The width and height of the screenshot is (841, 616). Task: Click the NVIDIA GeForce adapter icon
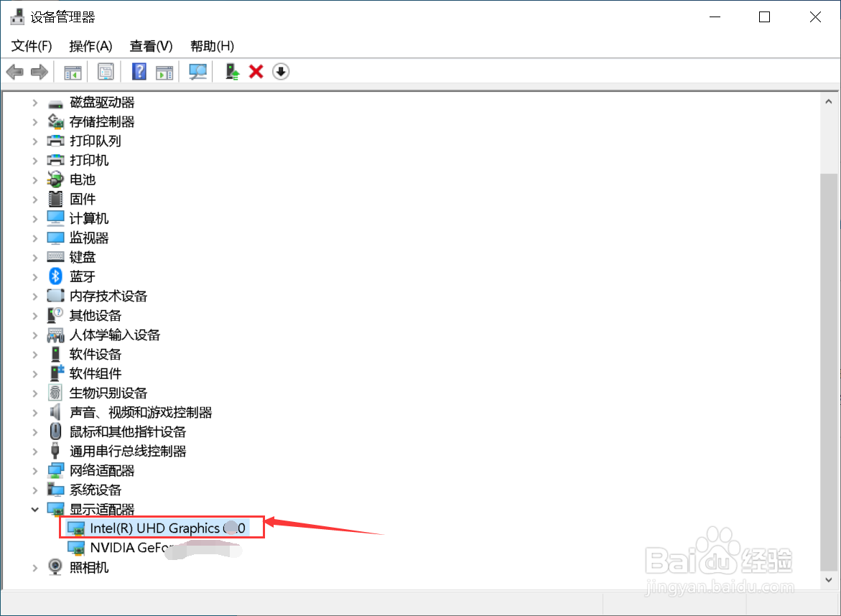pyautogui.click(x=75, y=548)
